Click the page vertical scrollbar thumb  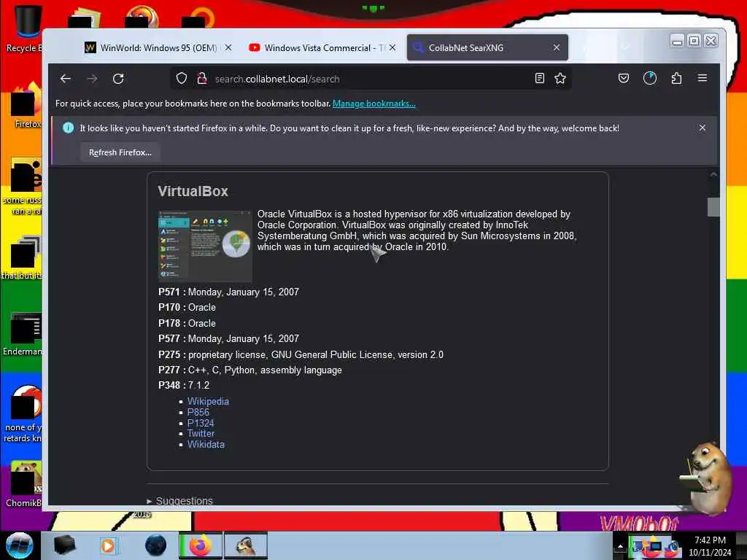[x=713, y=207]
